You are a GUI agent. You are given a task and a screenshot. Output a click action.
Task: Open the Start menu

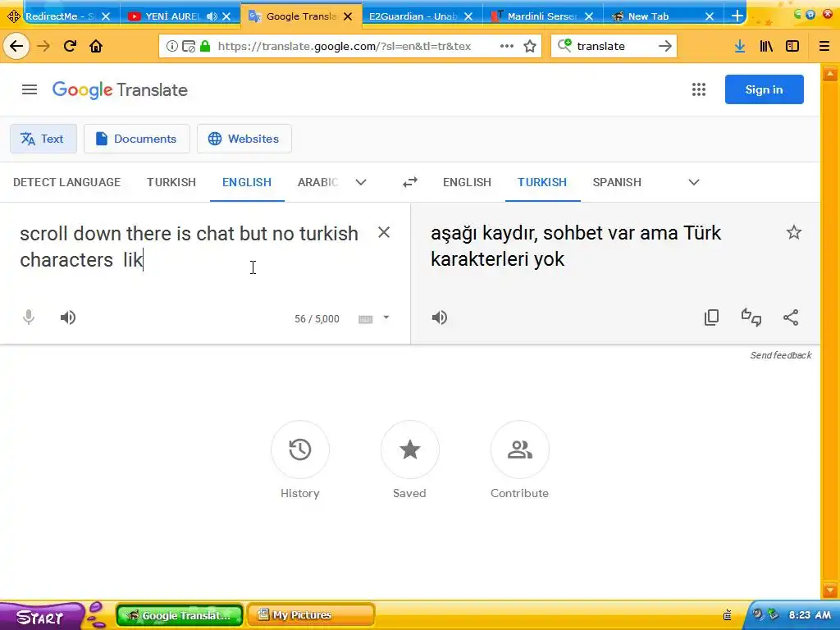tap(40, 617)
